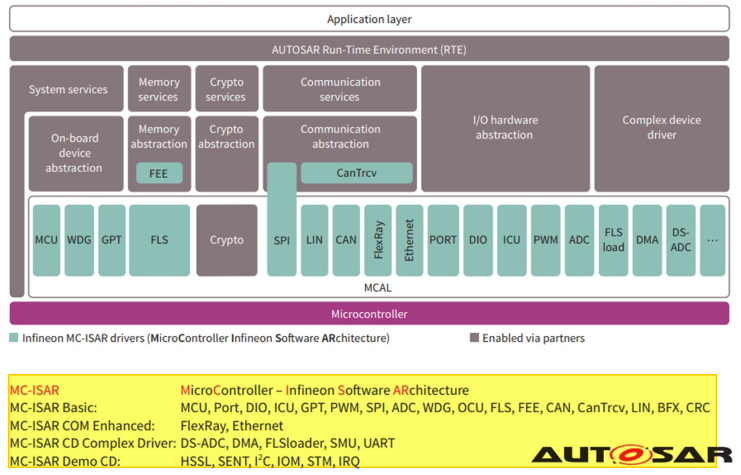Select the MC-ISAR CD Complex Driver: label
The height and width of the screenshot is (475, 741).
point(93,443)
